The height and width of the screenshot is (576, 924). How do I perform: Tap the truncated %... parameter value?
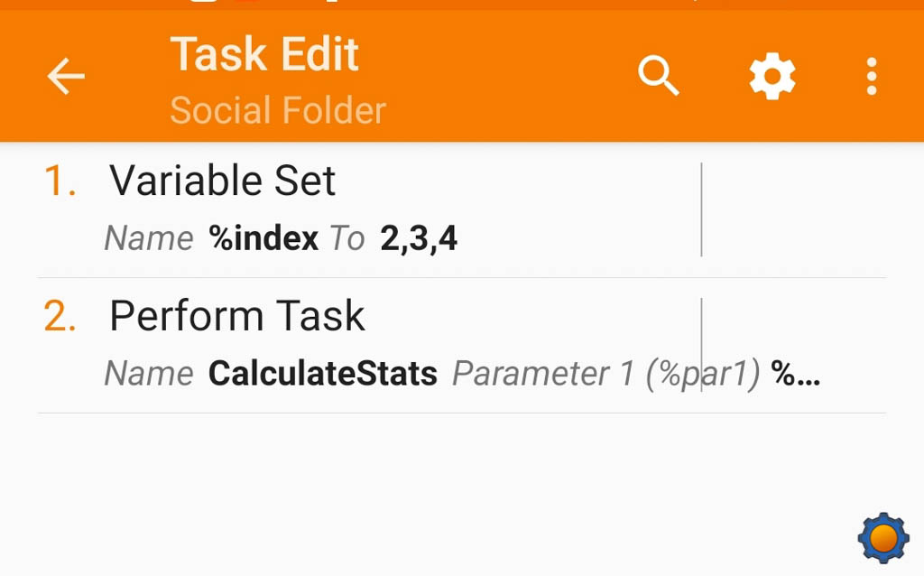coord(796,373)
